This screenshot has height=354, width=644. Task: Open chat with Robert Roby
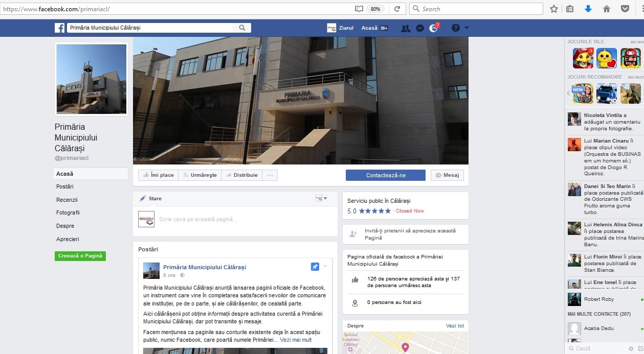[605, 299]
